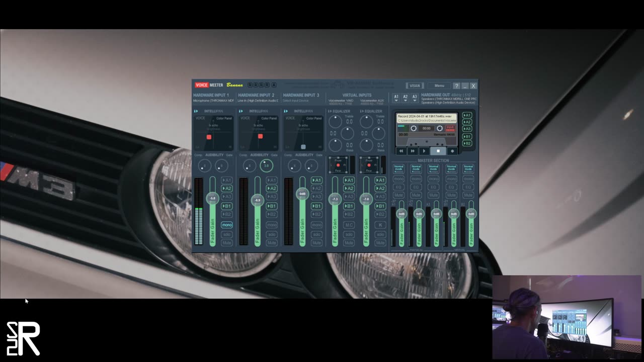Enable the A1 recorder bus beside cassette
Screen dimensions: 644x362
467,115
